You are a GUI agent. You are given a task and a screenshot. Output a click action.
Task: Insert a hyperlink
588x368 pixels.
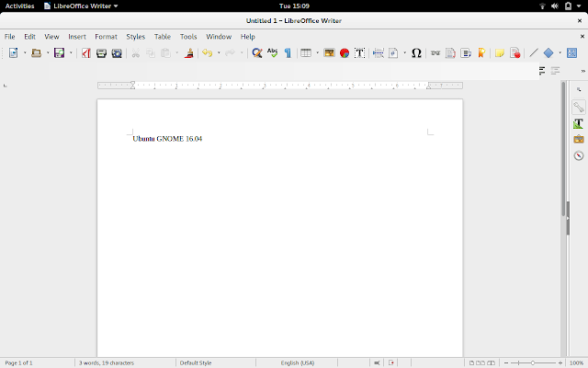[x=435, y=53]
